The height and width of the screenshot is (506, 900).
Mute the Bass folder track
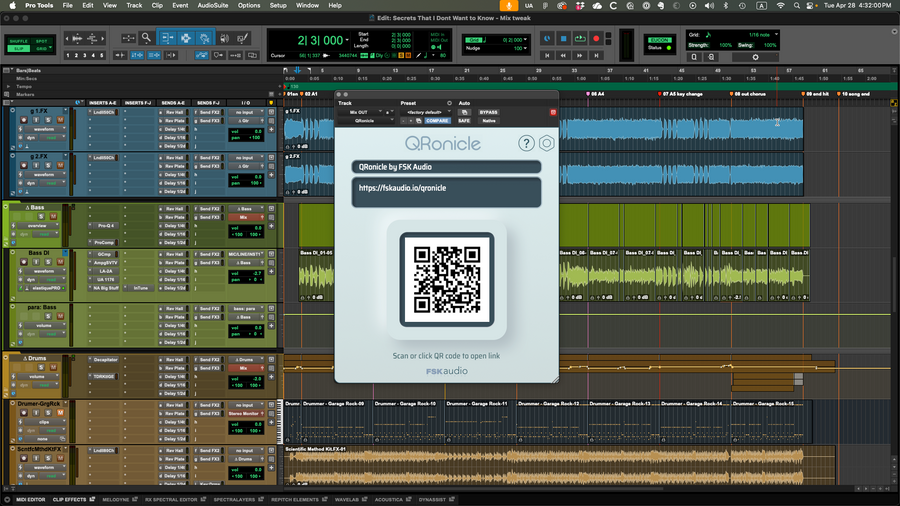pos(53,216)
